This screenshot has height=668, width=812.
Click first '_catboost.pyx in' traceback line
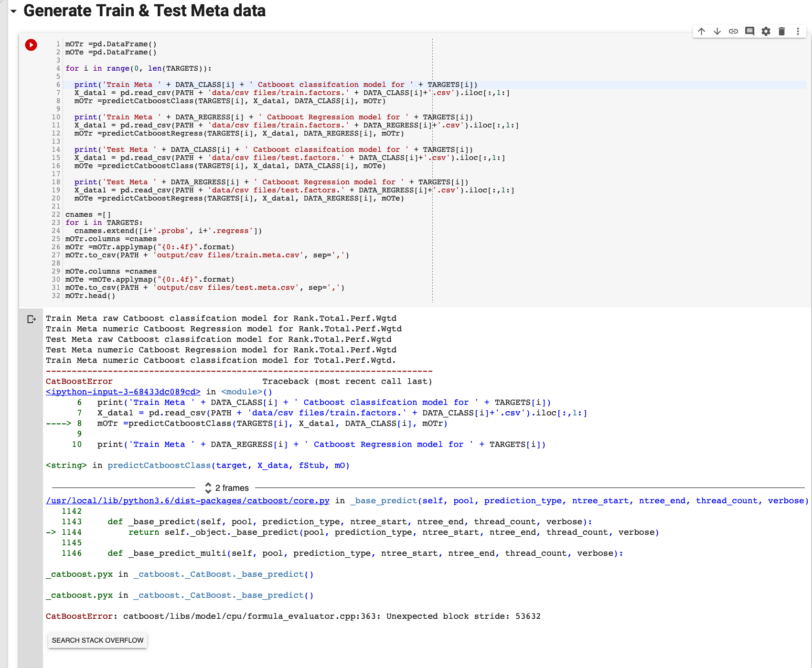(x=180, y=574)
